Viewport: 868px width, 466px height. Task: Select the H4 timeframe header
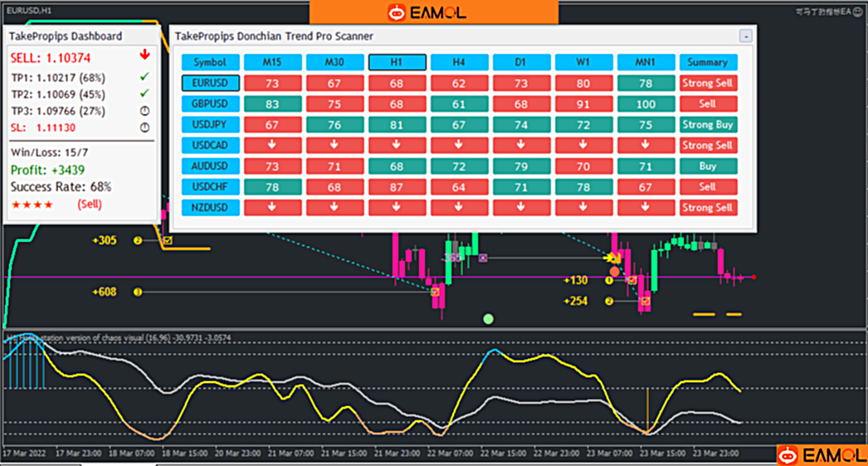click(x=459, y=62)
